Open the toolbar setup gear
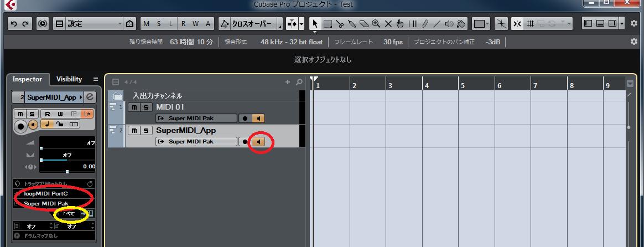This screenshot has width=644, height=247. point(633,24)
